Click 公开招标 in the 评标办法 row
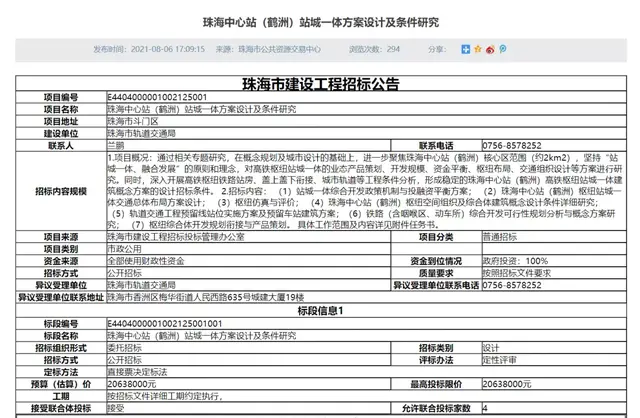 tap(124, 360)
